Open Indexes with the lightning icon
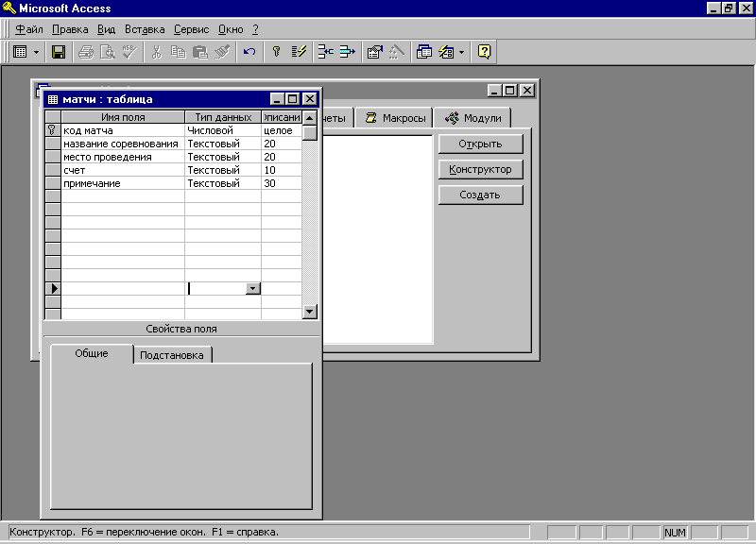The image size is (756, 544). point(299,52)
